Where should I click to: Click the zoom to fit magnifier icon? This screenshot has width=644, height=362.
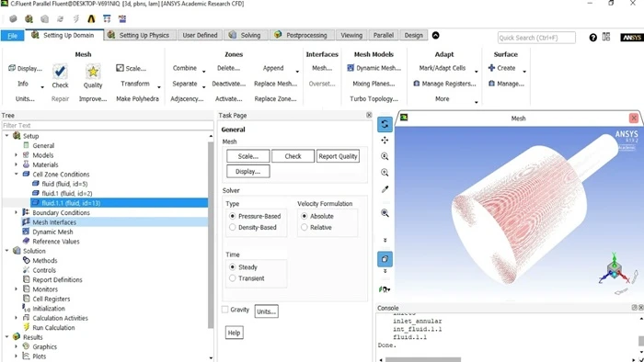pos(385,213)
